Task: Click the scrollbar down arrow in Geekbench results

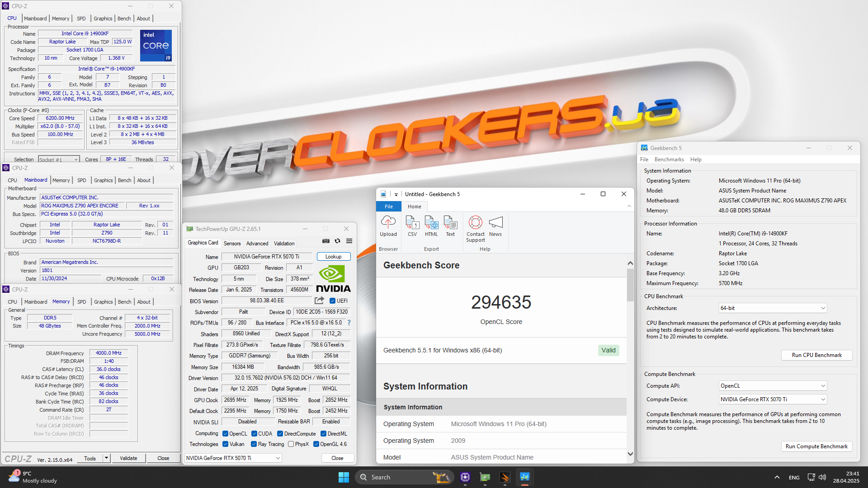Action: point(630,454)
